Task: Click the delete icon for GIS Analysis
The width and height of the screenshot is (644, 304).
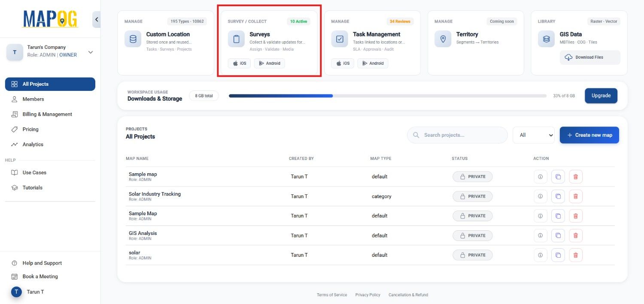Action: coord(575,235)
